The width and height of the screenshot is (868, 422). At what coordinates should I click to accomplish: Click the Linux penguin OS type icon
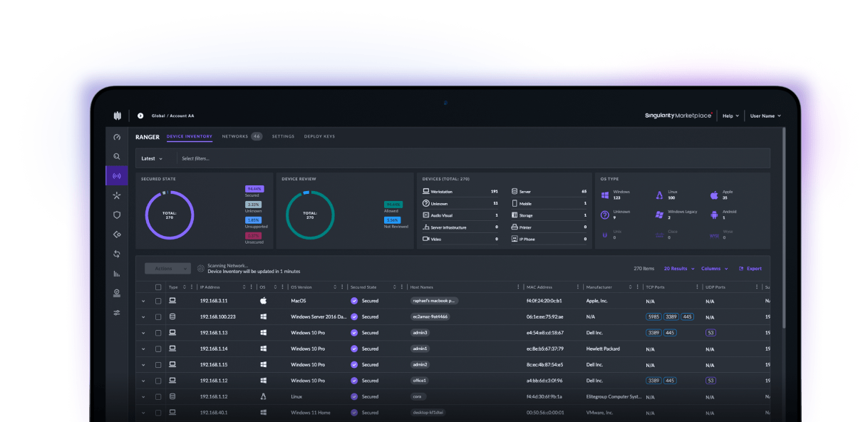[x=659, y=195]
